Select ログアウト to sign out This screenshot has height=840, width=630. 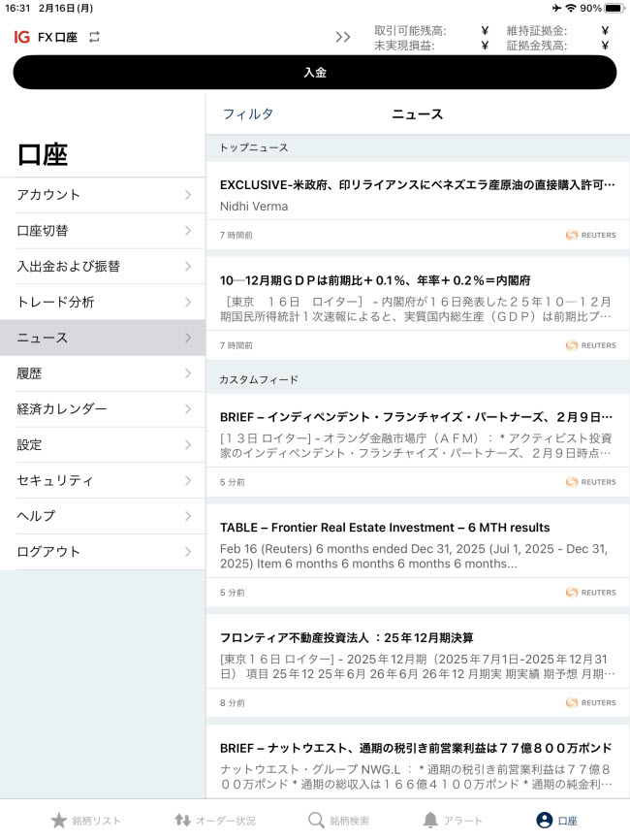pyautogui.click(x=103, y=552)
